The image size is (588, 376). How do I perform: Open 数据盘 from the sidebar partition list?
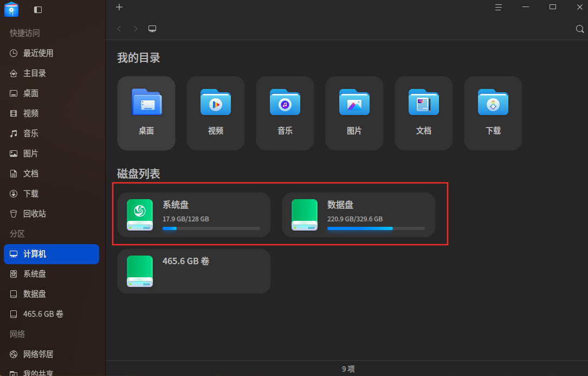click(51, 294)
